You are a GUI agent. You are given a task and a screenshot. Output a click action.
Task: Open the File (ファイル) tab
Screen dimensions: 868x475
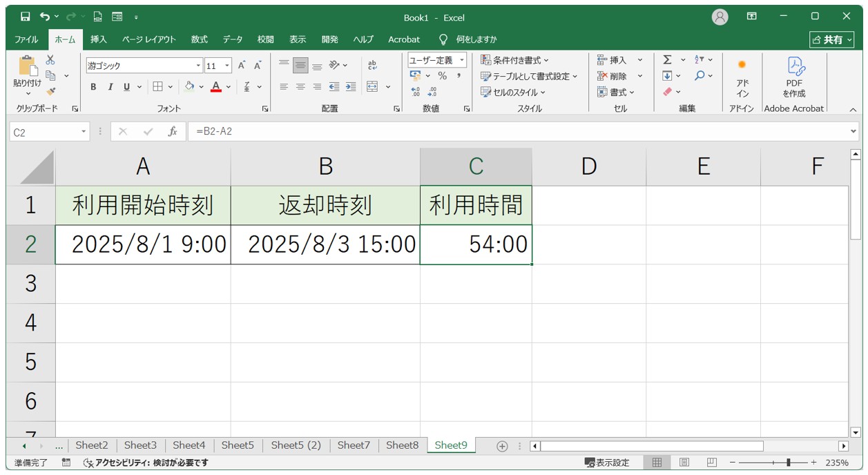26,39
